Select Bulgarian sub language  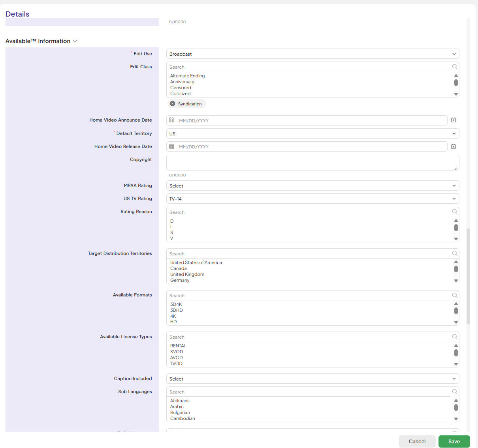pyautogui.click(x=180, y=412)
